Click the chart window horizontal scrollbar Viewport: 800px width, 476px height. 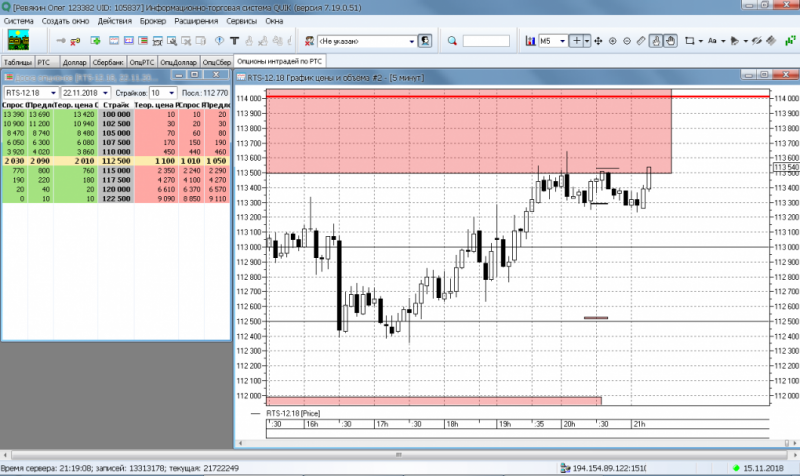[x=515, y=443]
